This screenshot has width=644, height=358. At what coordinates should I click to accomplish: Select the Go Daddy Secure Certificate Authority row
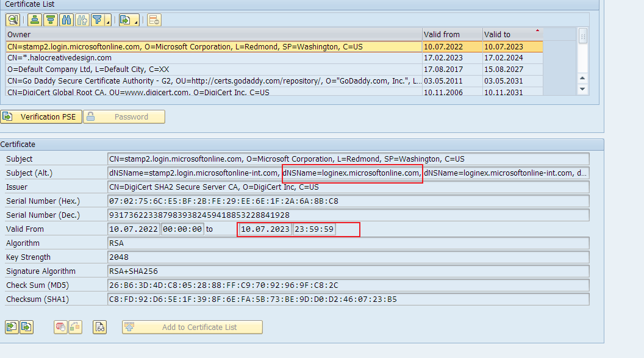[x=213, y=81]
